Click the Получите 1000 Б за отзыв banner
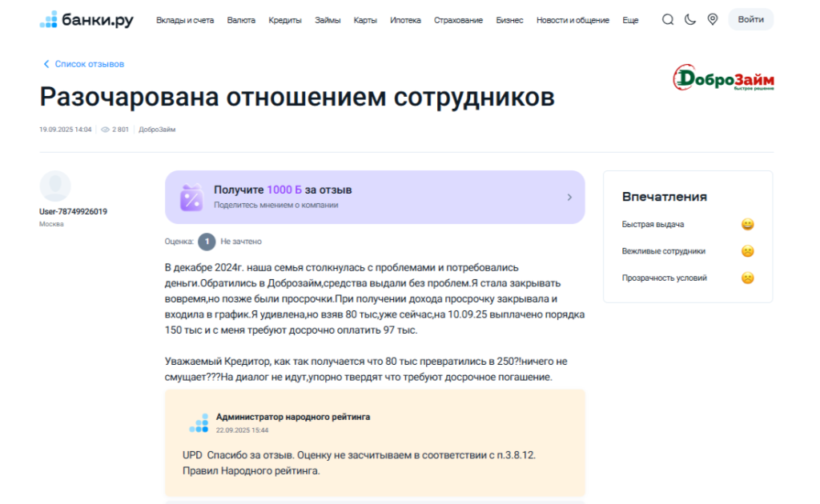 [x=375, y=198]
